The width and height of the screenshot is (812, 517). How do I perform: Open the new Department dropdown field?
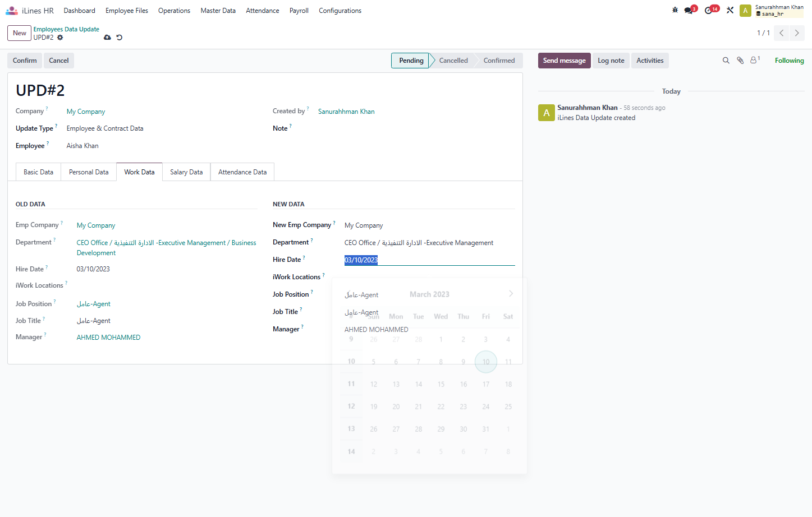pyautogui.click(x=429, y=243)
